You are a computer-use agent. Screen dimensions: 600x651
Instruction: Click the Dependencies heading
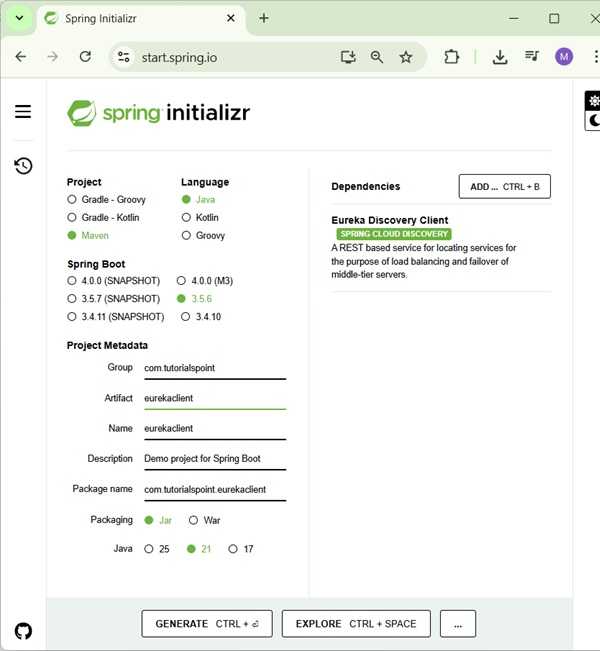coord(365,186)
